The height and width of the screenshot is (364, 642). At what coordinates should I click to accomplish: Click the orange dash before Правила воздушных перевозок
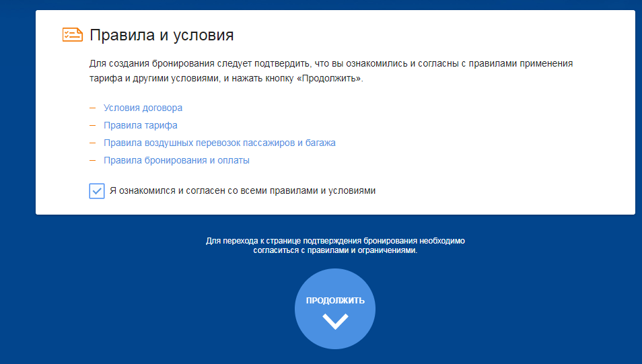click(93, 143)
